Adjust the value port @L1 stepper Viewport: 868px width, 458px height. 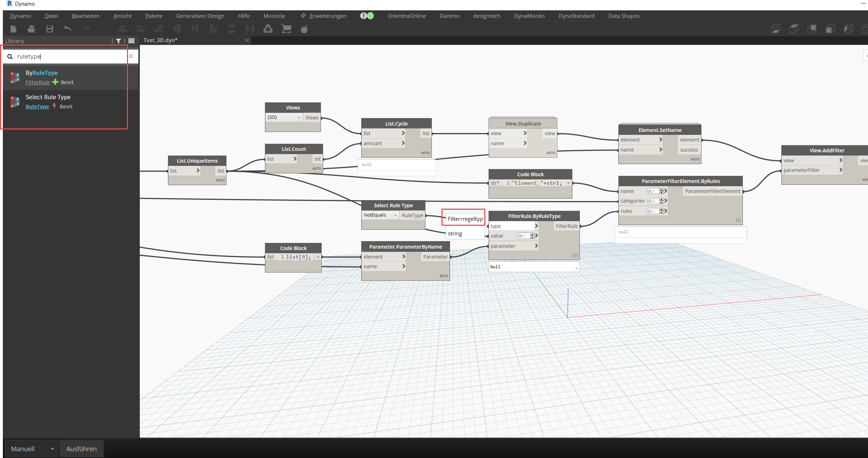pyautogui.click(x=532, y=236)
